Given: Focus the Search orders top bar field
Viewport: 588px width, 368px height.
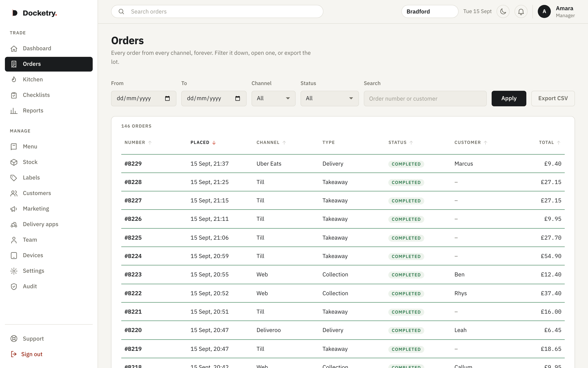Looking at the screenshot, I should (x=217, y=11).
